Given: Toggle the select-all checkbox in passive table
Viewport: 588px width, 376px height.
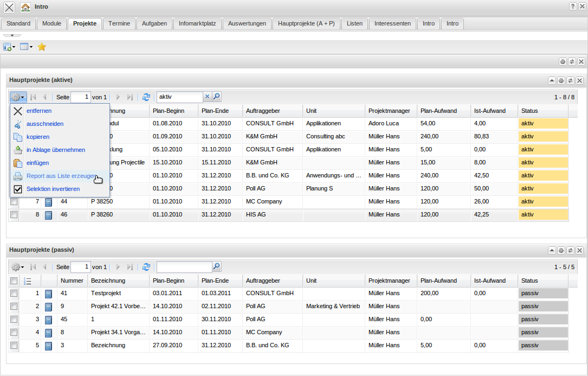Looking at the screenshot, I should 14,281.
